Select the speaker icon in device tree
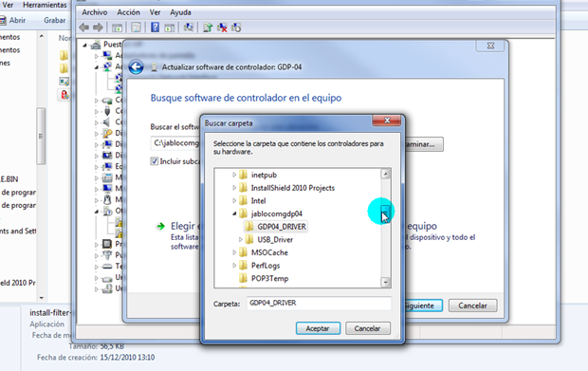The width and height of the screenshot is (588, 371). [107, 121]
